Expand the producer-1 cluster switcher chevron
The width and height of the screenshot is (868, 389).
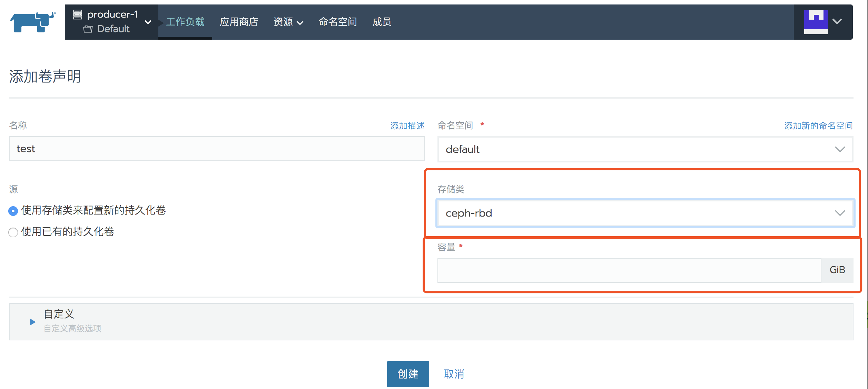(148, 22)
